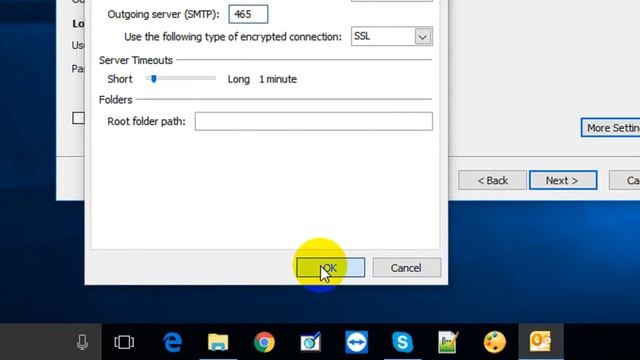Cancel the Internet E-mail Settings dialog
This screenshot has height=360, width=640.
click(407, 268)
